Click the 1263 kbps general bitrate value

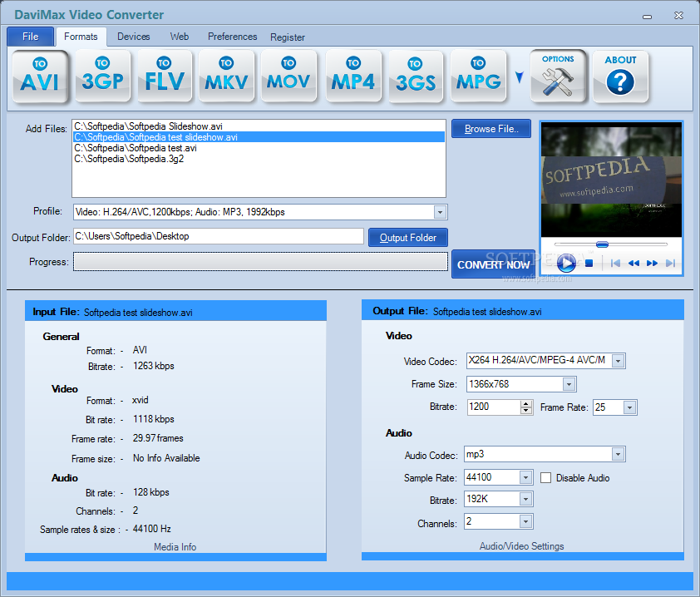pyautogui.click(x=154, y=366)
